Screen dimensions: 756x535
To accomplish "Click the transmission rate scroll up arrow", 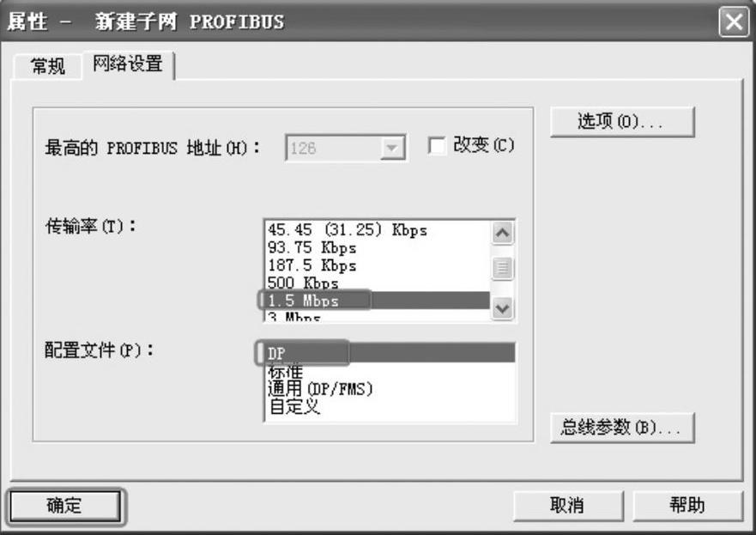I will pyautogui.click(x=502, y=233).
